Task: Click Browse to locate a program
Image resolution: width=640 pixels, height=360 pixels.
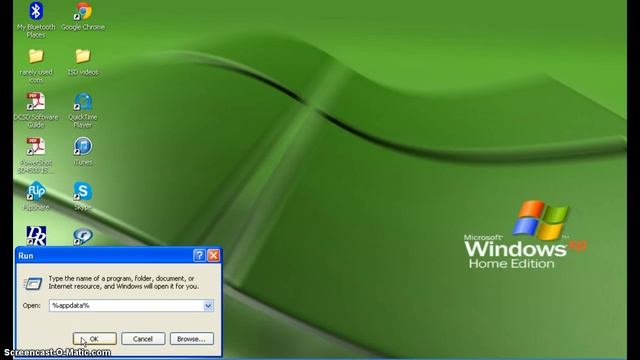Action: coord(192,339)
